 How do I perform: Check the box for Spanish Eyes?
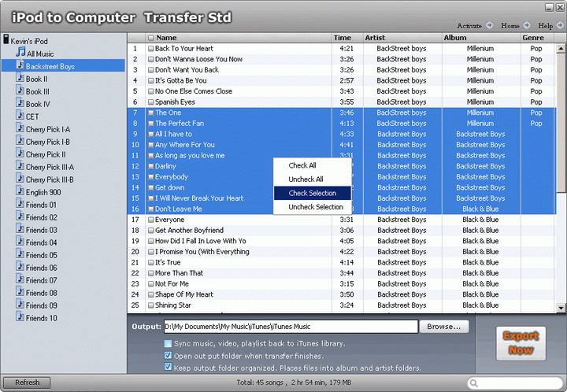150,102
